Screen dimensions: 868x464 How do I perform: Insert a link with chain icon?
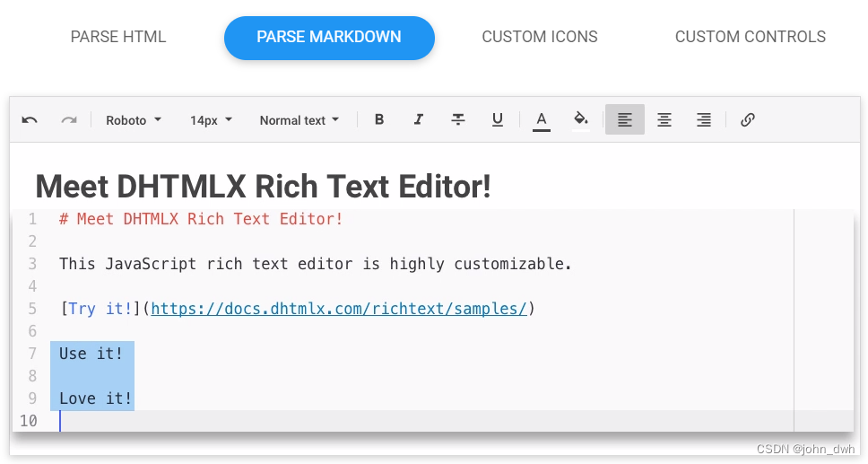[x=748, y=119]
